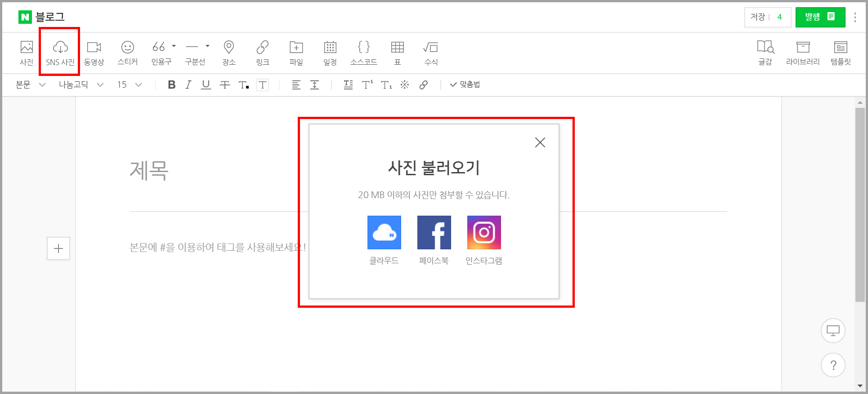Click the 사진 photo insert icon
Screen dimensions: 868x394
27,53
